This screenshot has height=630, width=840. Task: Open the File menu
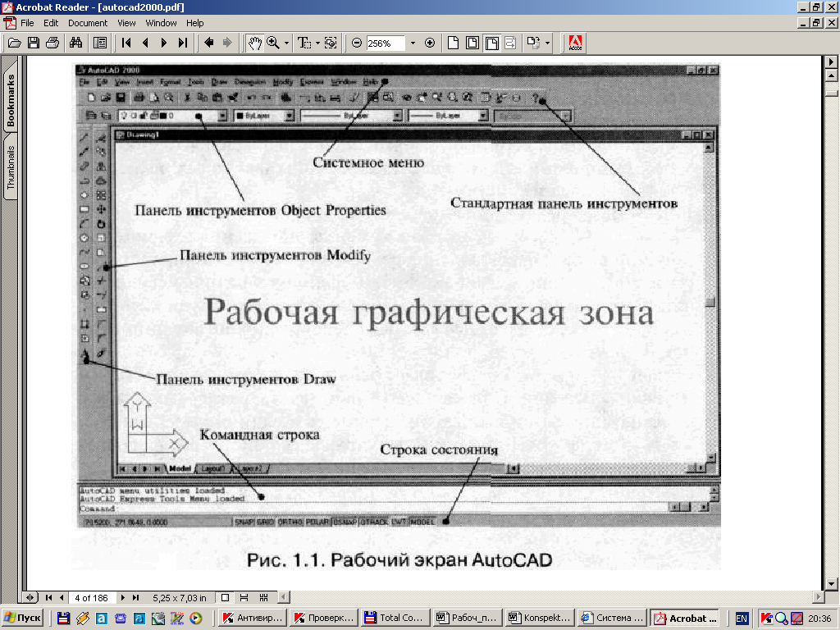pyautogui.click(x=27, y=23)
